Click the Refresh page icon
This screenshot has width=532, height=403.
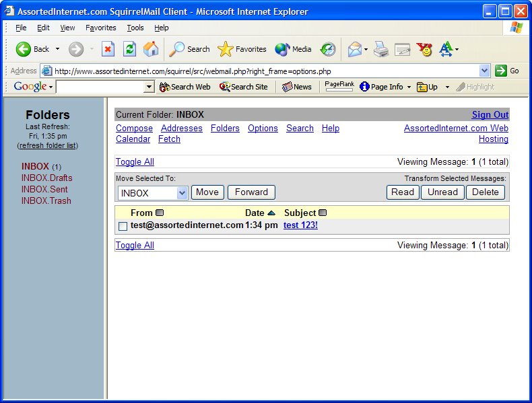pos(129,49)
